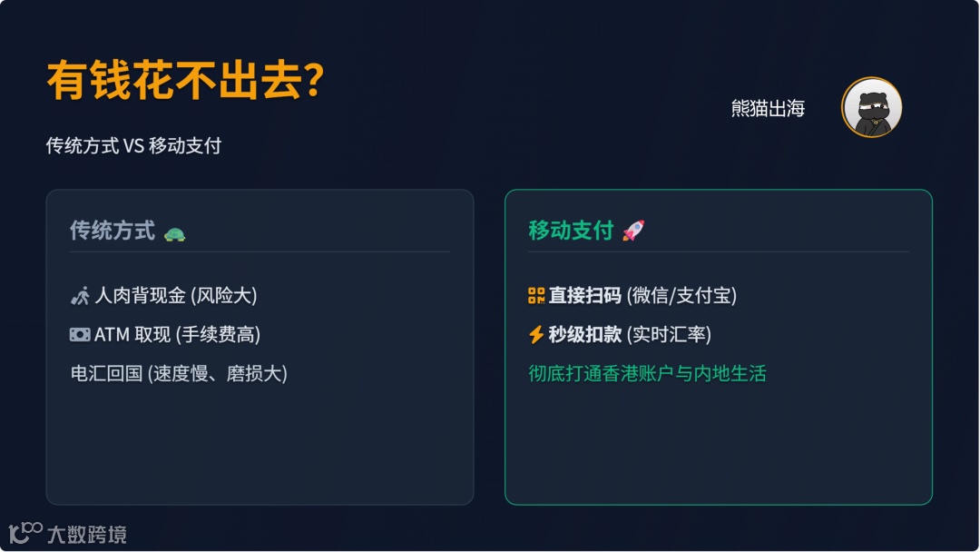Click the QR code scan icon
The width and height of the screenshot is (980, 552).
pyautogui.click(x=536, y=296)
